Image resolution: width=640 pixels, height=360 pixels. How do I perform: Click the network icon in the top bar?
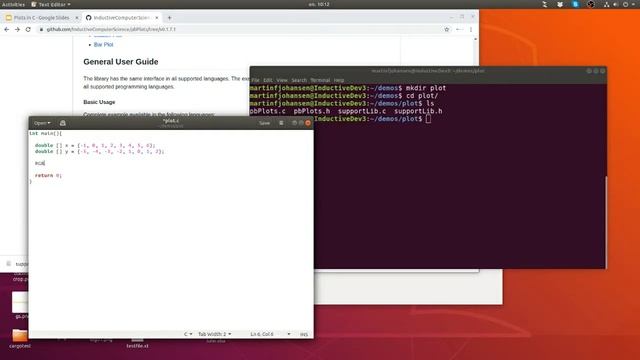[607, 4]
